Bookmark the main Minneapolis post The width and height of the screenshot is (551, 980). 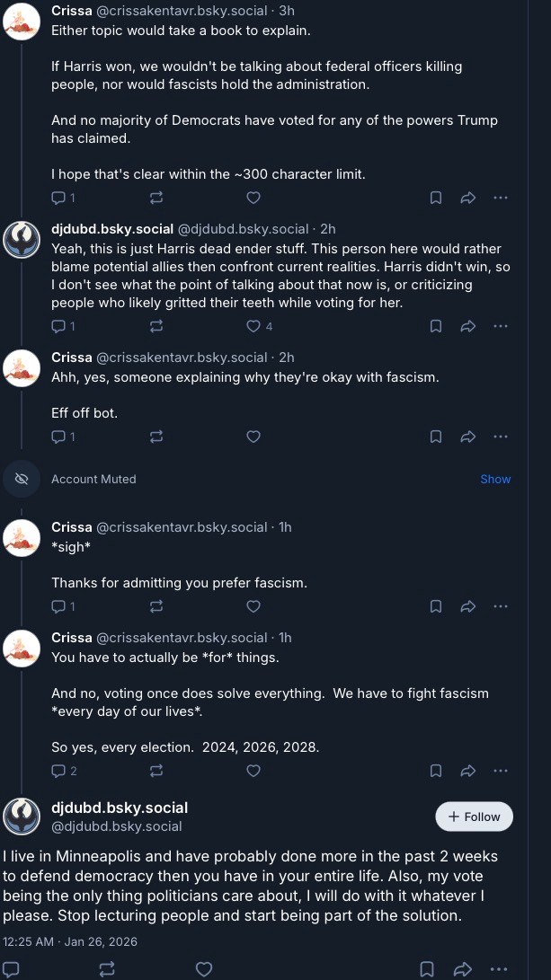[x=428, y=968]
